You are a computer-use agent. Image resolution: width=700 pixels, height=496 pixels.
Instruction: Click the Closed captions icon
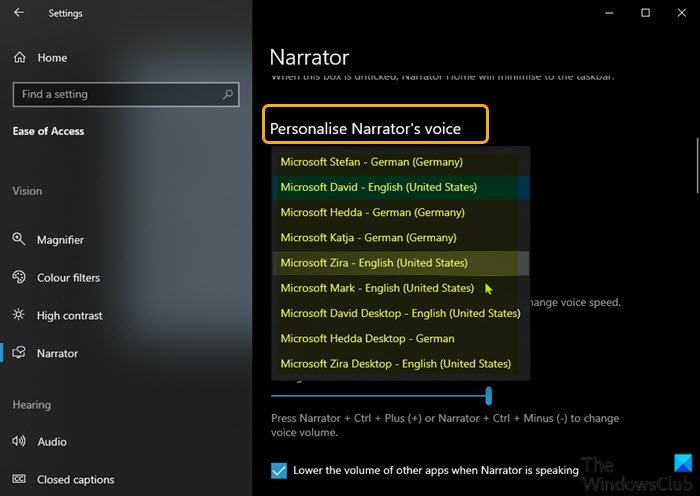[x=18, y=480]
